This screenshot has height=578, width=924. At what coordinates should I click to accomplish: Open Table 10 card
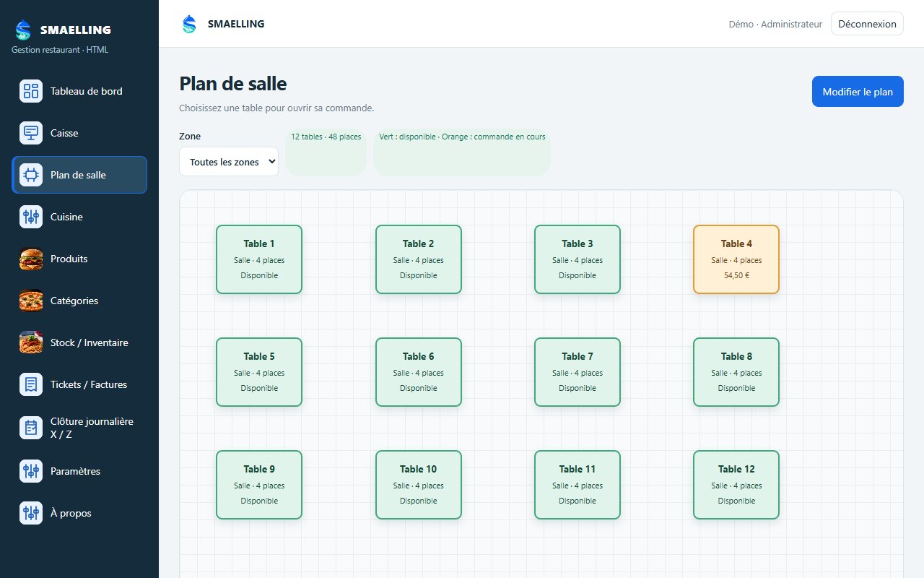tap(419, 485)
